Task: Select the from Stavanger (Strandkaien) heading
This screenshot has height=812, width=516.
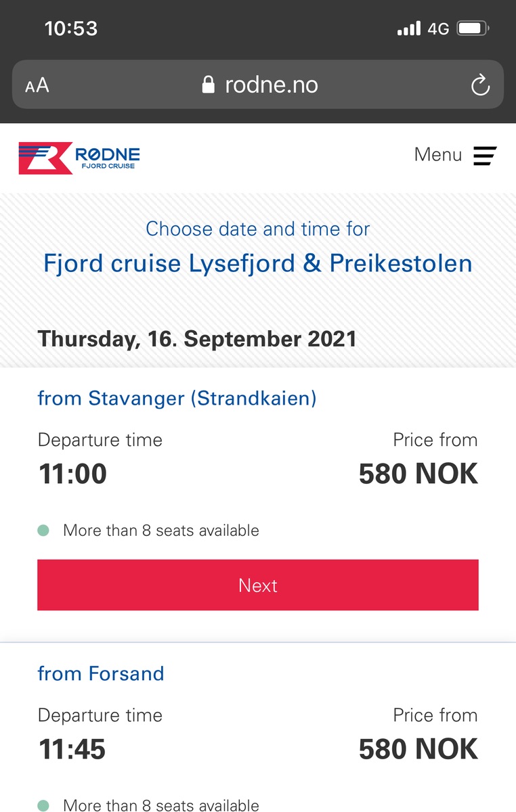Action: pos(177,398)
